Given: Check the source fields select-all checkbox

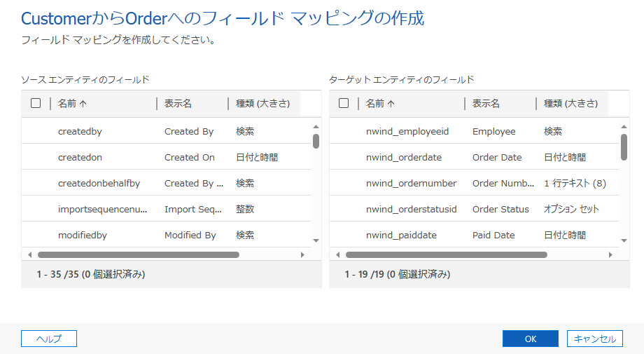Looking at the screenshot, I should (x=36, y=103).
